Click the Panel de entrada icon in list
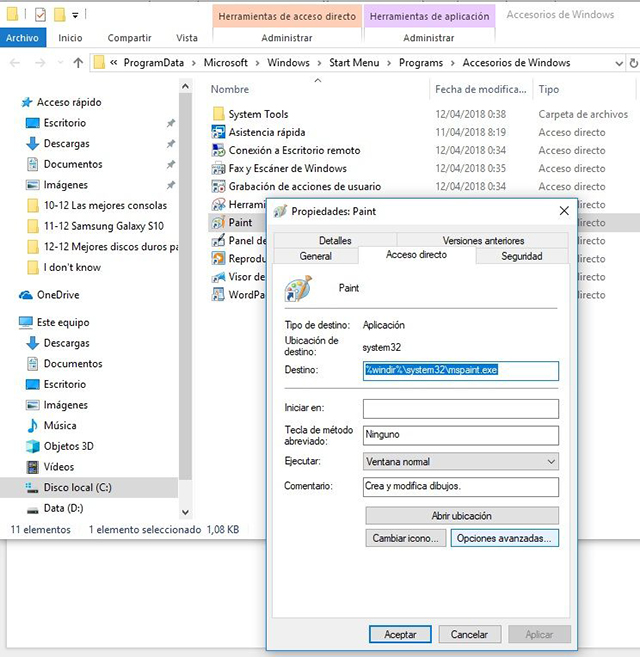The image size is (640, 657). [x=218, y=241]
